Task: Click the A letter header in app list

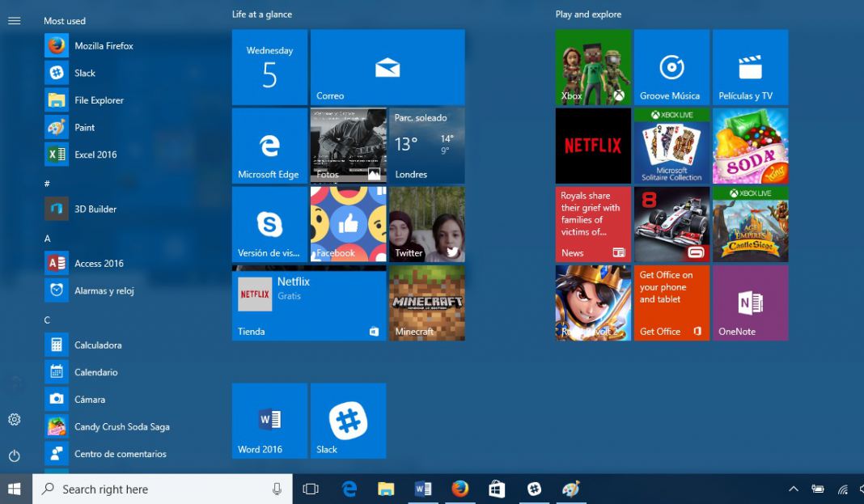Action: pos(48,239)
